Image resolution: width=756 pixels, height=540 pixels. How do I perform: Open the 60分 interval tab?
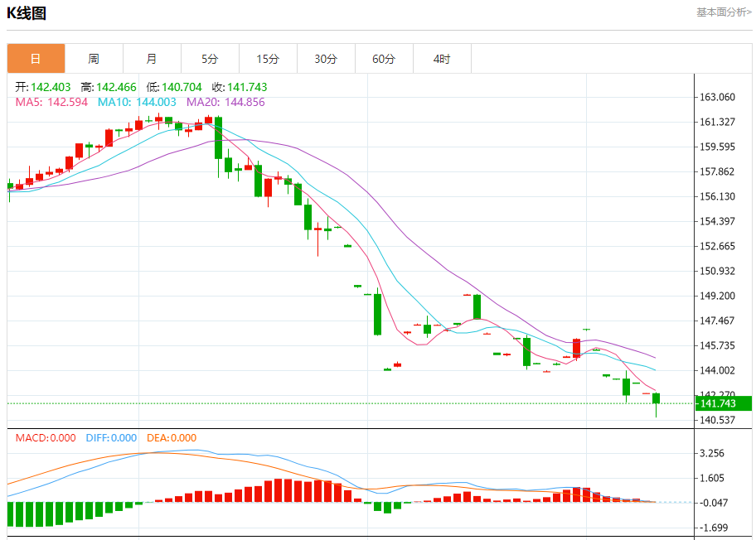coord(384,59)
